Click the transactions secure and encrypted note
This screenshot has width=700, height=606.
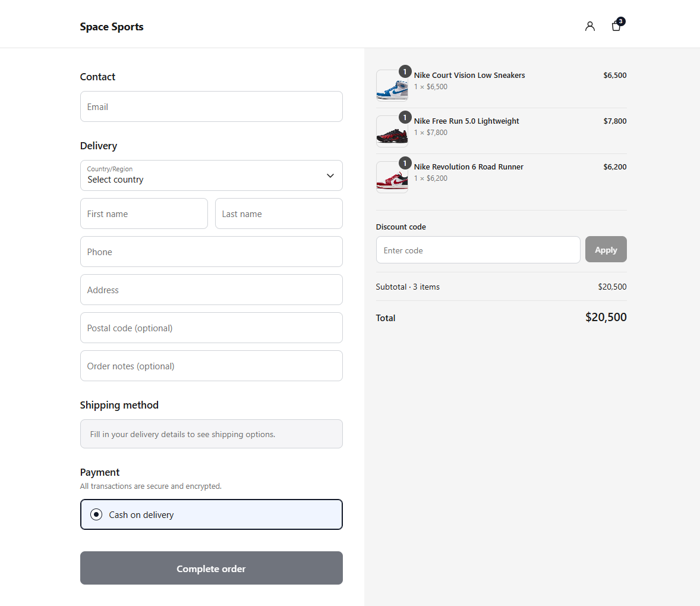coord(150,486)
